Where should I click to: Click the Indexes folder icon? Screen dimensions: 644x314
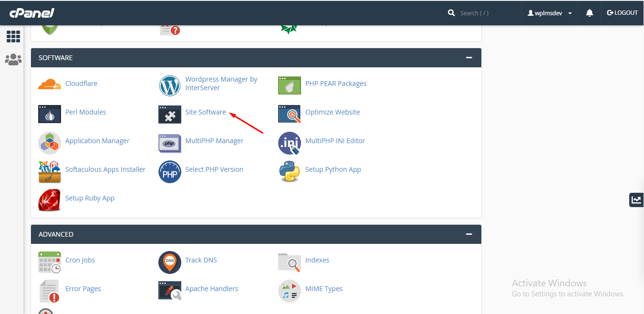click(x=290, y=262)
